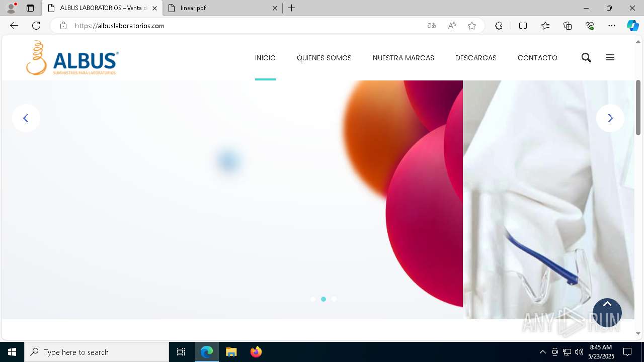Image resolution: width=644 pixels, height=362 pixels.
Task: Jump back to top of page
Action: 607,313
